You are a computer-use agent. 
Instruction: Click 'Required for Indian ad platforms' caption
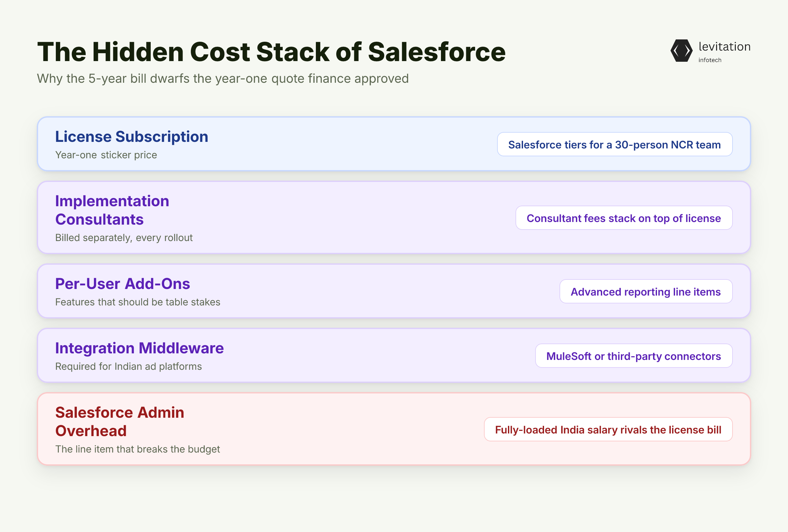coord(128,366)
